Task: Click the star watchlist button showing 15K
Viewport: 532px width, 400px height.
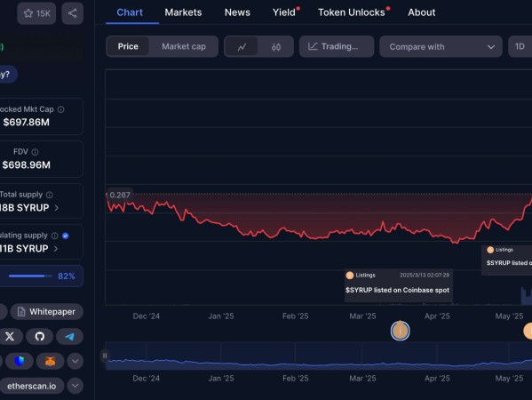Action: click(36, 13)
